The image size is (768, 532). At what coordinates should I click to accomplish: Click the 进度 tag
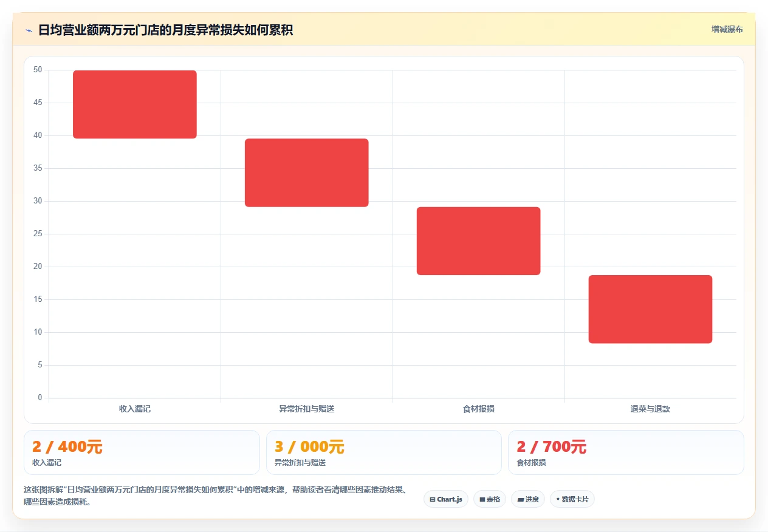pos(528,499)
